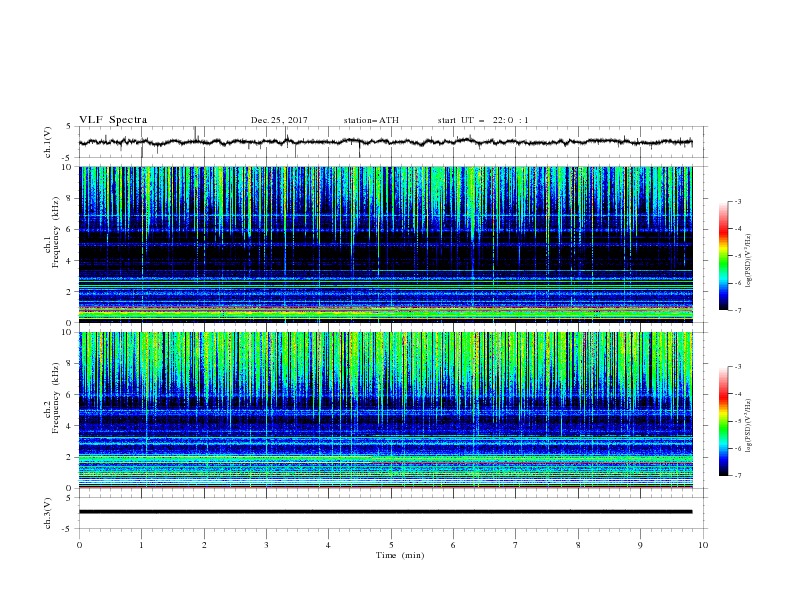Click the ch.1 frequency tick label "6"
792x612 pixels.
point(69,229)
